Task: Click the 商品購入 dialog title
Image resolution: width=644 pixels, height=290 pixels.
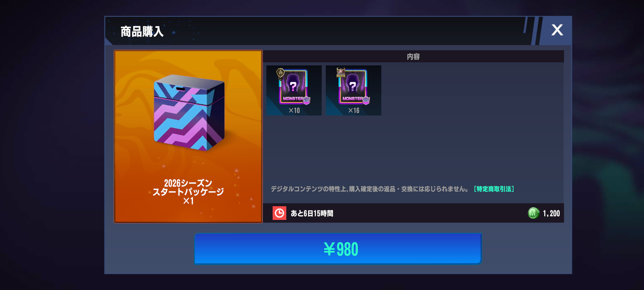Action: coord(142,32)
